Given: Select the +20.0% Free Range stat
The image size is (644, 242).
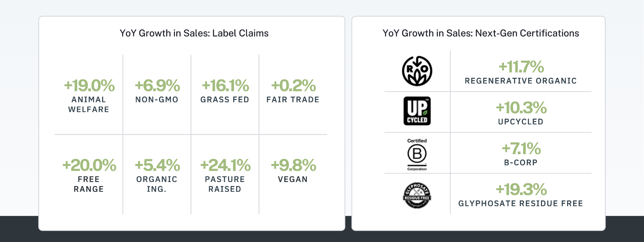Looking at the screenshot, I should pos(89,175).
